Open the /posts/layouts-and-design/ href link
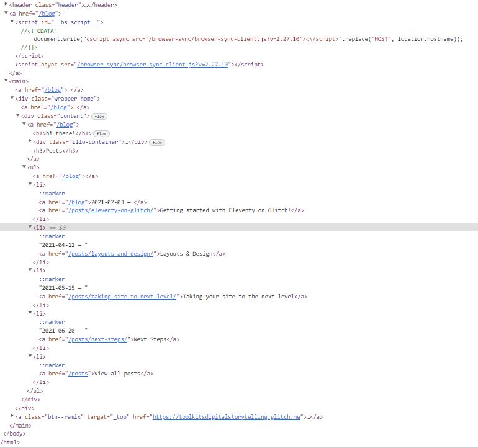478x448 pixels. 110,254
